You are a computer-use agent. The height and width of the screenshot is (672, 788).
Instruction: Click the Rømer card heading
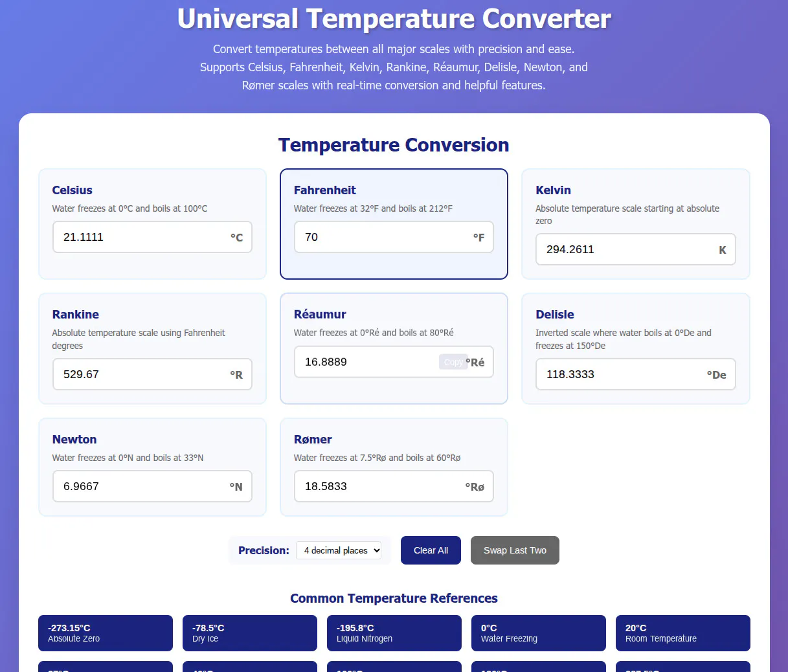pos(313,440)
